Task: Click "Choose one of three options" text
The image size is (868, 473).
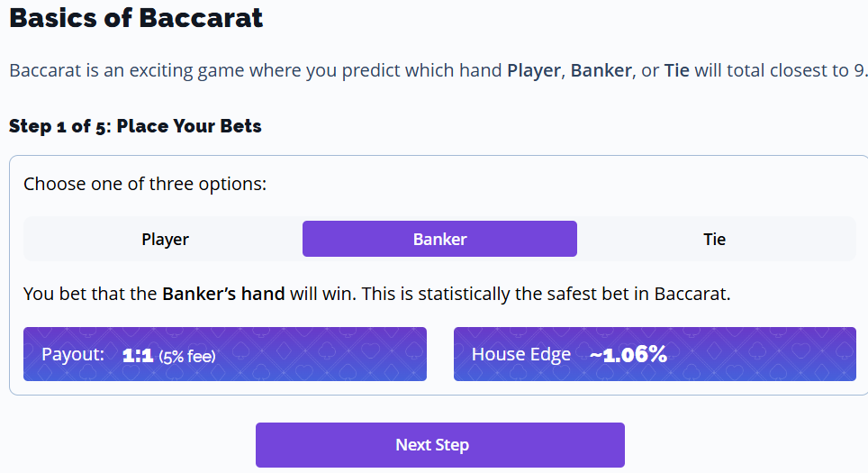Action: click(145, 184)
